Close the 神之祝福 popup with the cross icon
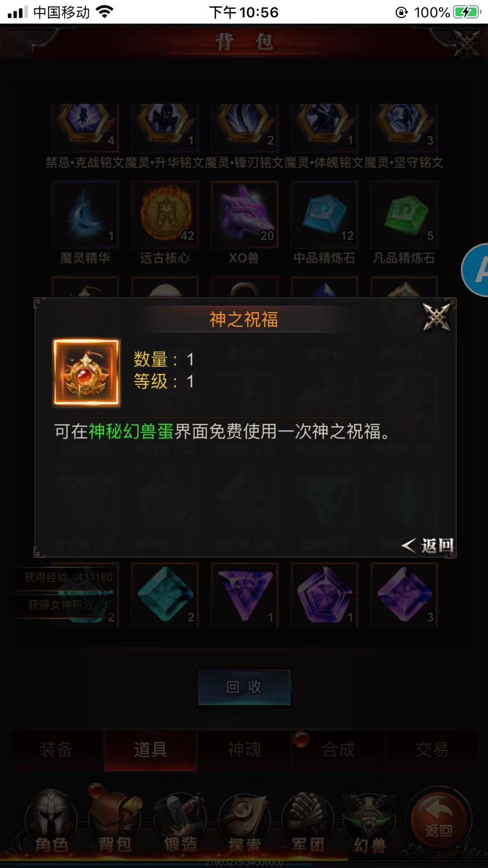Viewport: 488px width, 868px height. [x=436, y=316]
